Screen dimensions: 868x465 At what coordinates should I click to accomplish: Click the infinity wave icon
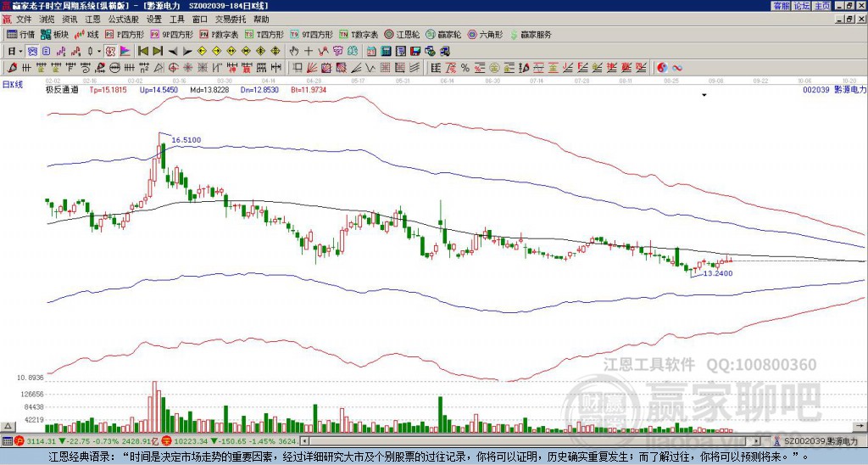pos(677,68)
